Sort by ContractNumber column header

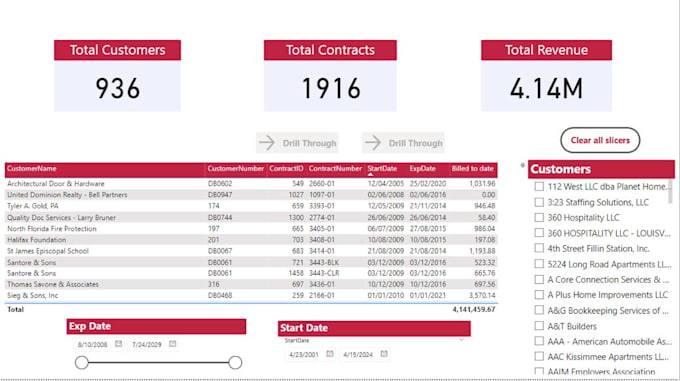point(335,169)
